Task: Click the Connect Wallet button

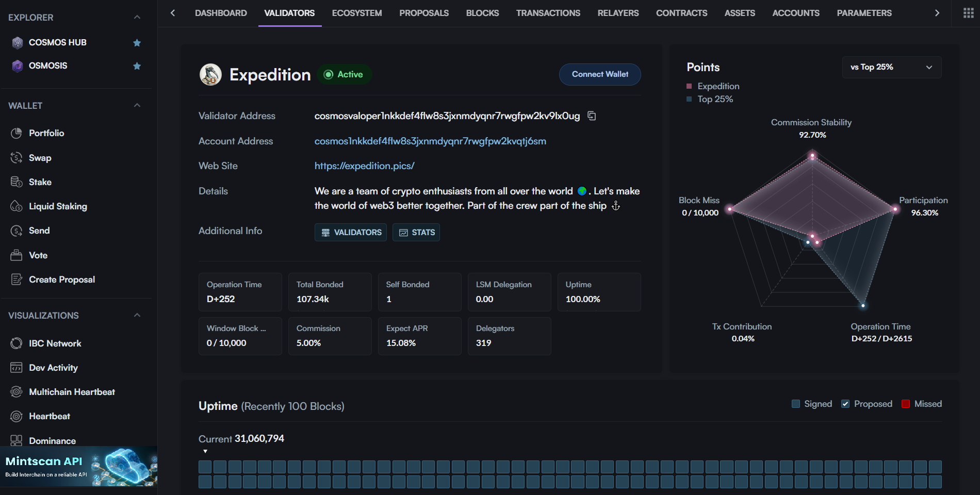Action: [x=600, y=74]
